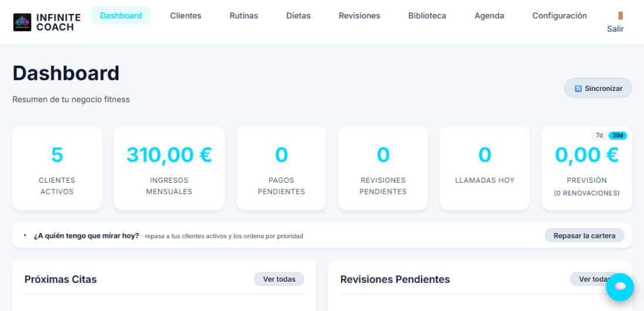Click the Sincronizar button
The image size is (644, 311).
(598, 88)
